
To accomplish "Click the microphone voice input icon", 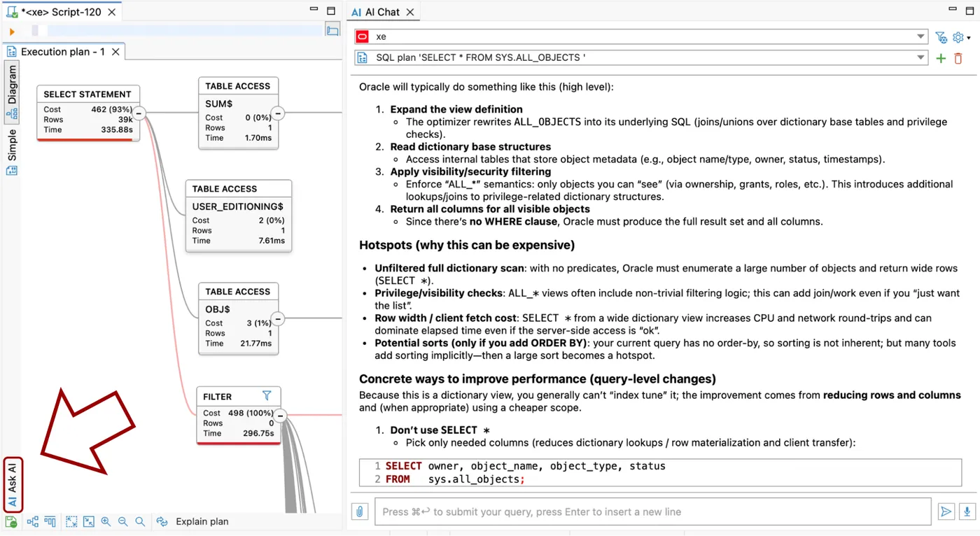I will click(x=966, y=512).
